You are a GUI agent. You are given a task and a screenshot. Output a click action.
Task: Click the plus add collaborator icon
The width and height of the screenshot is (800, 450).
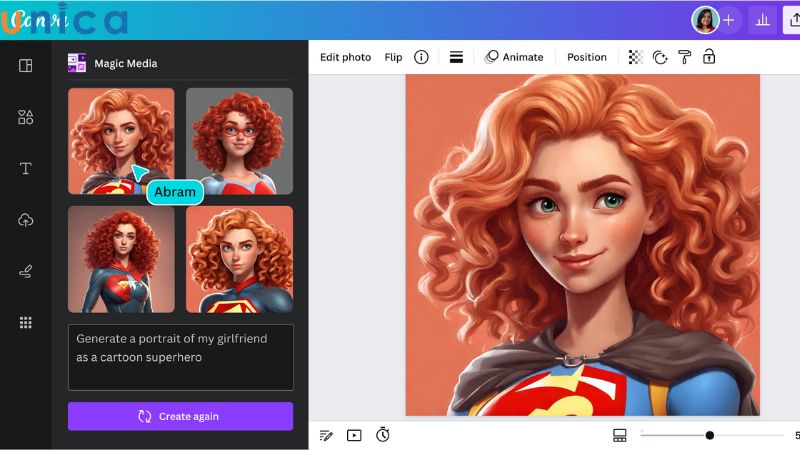pyautogui.click(x=729, y=20)
